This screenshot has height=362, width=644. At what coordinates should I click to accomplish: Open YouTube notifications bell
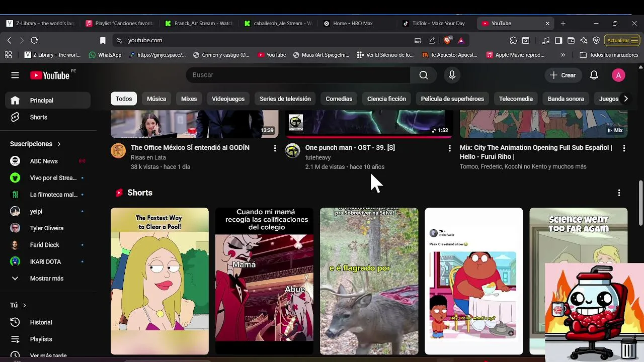click(594, 75)
